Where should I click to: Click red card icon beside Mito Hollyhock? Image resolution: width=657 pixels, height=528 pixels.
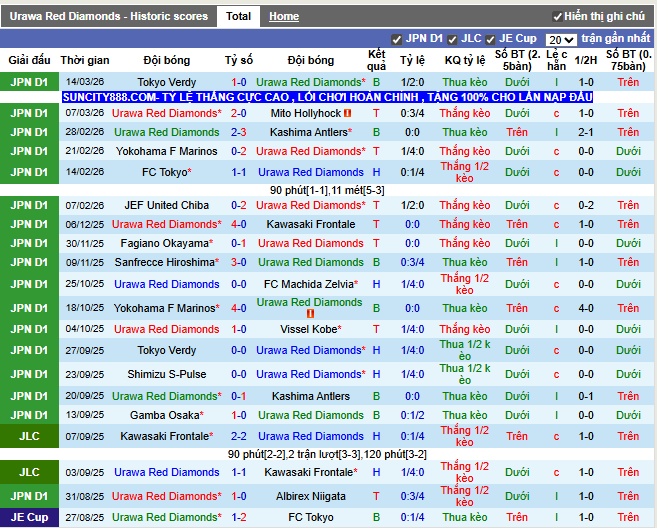pos(347,114)
